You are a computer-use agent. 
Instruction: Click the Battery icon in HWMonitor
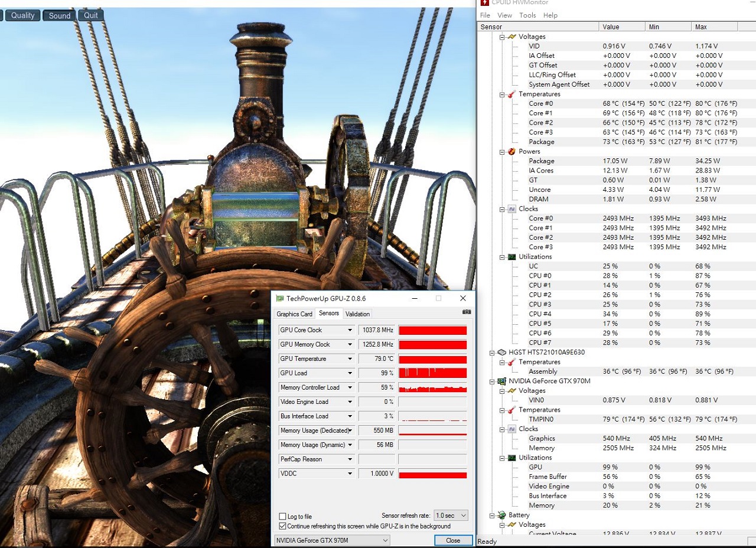pos(501,515)
